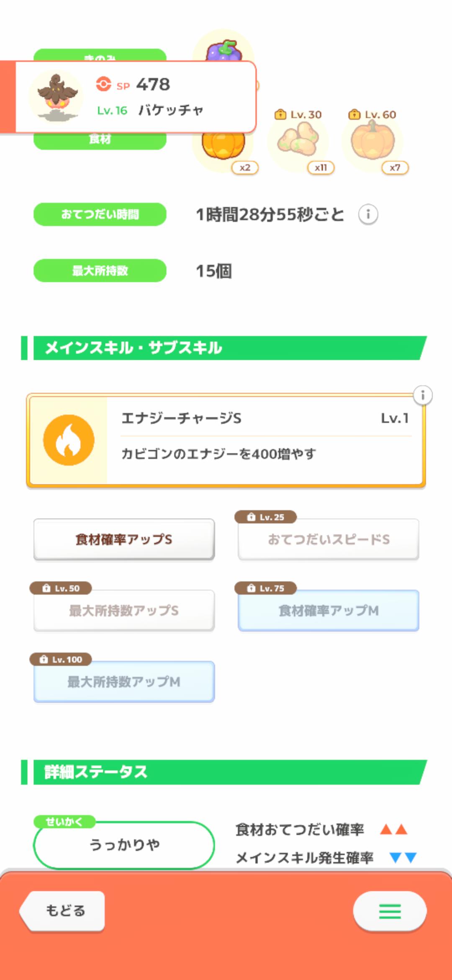Select locked 最大所持数アップS sub skill
The image size is (452, 980).
(124, 611)
